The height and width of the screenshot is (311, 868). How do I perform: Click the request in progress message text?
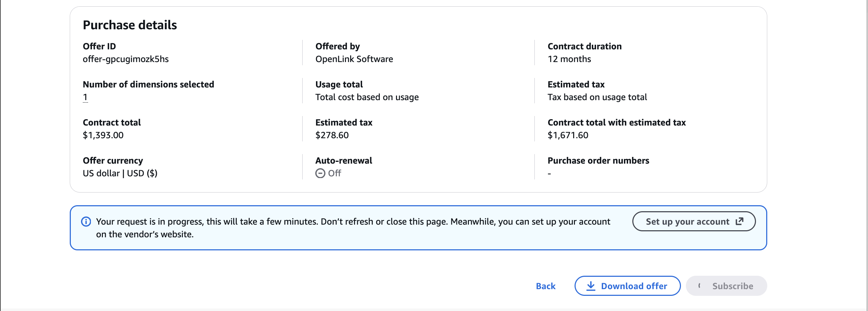click(x=353, y=228)
